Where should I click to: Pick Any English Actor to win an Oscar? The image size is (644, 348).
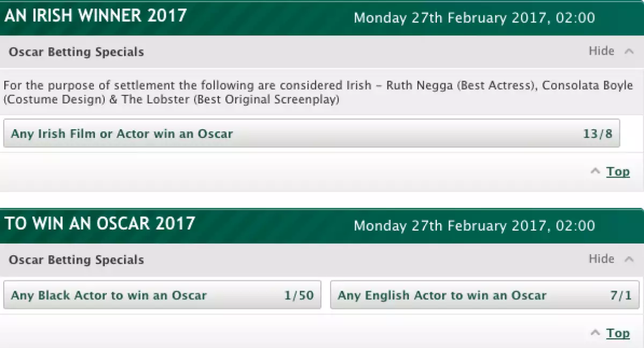484,295
